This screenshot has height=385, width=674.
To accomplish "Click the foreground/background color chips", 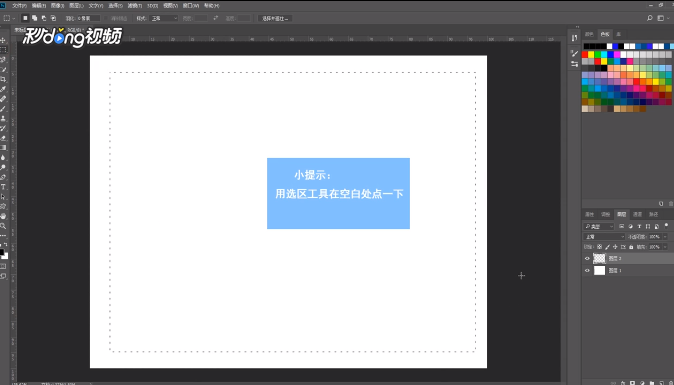I will click(3, 254).
